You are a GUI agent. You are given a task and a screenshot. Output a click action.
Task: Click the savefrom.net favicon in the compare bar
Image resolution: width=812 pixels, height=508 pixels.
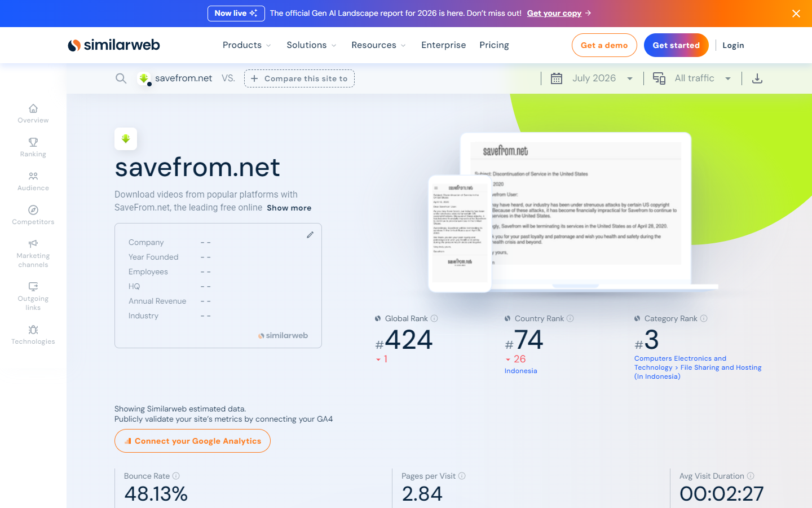[x=144, y=78]
